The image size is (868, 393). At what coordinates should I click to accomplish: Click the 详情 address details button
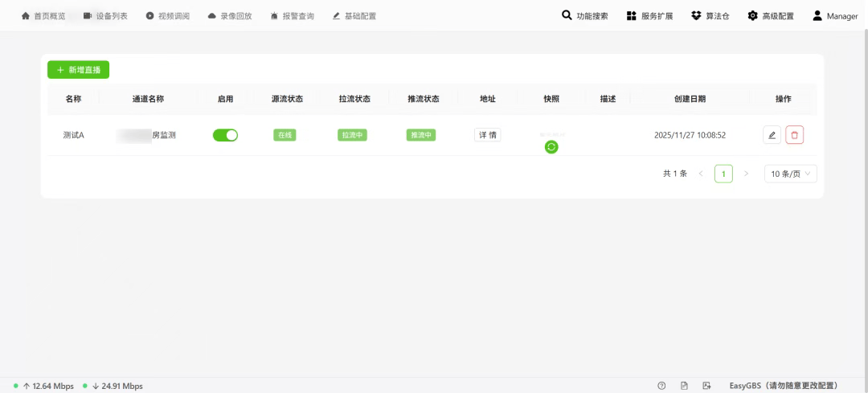click(487, 135)
